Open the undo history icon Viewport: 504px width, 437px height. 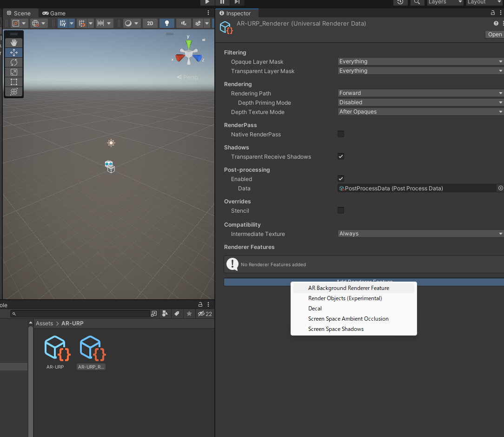click(400, 2)
